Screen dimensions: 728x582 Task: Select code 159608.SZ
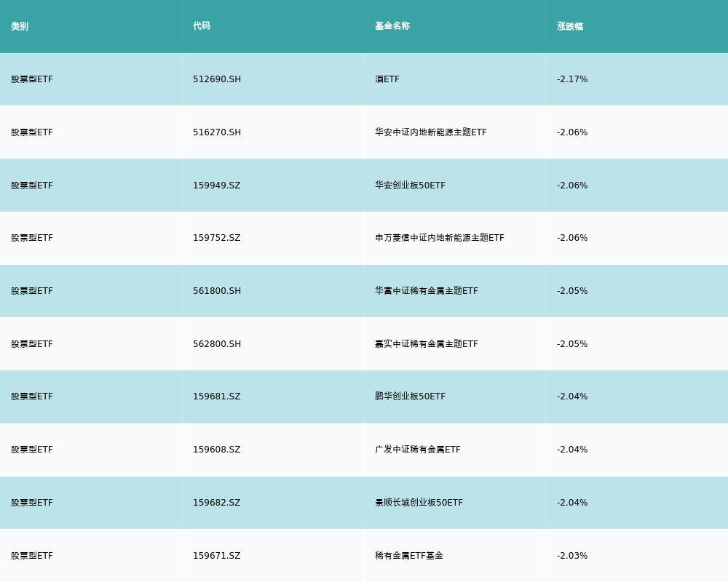pyautogui.click(x=217, y=450)
